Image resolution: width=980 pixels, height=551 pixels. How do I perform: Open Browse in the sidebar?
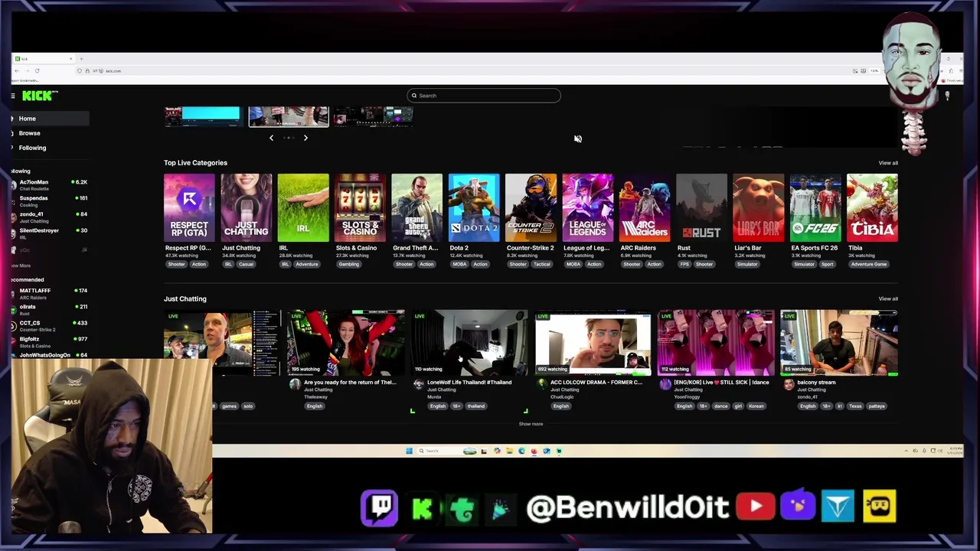(x=29, y=133)
